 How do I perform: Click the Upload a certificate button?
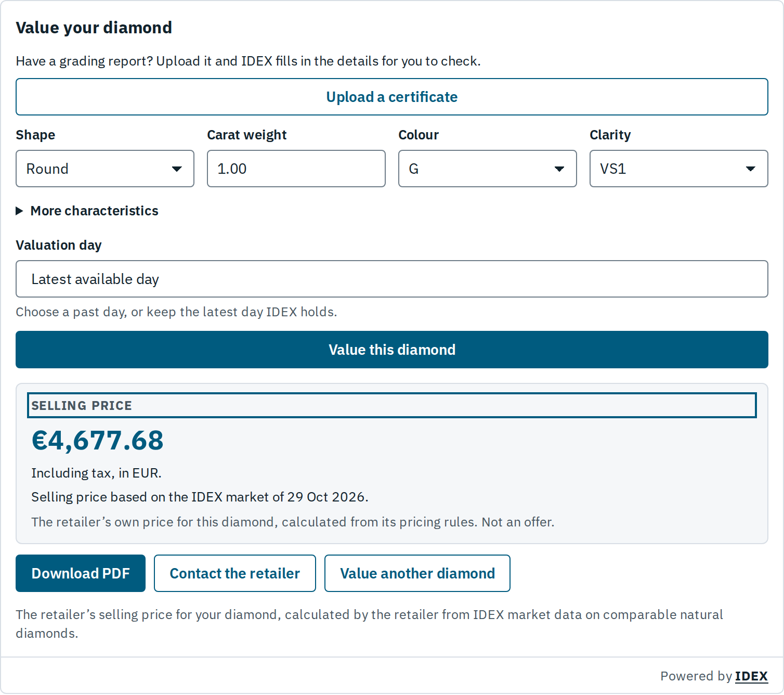click(392, 97)
